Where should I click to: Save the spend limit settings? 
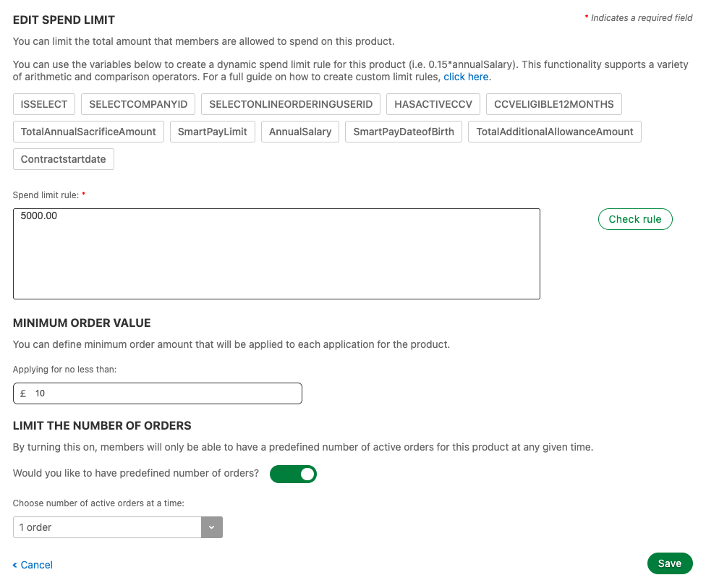669,563
